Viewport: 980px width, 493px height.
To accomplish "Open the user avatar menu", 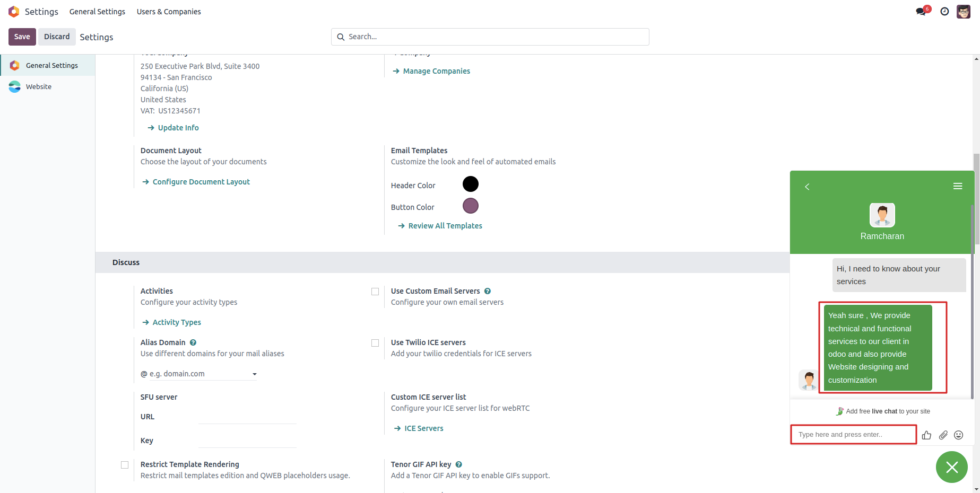I will pos(964,12).
